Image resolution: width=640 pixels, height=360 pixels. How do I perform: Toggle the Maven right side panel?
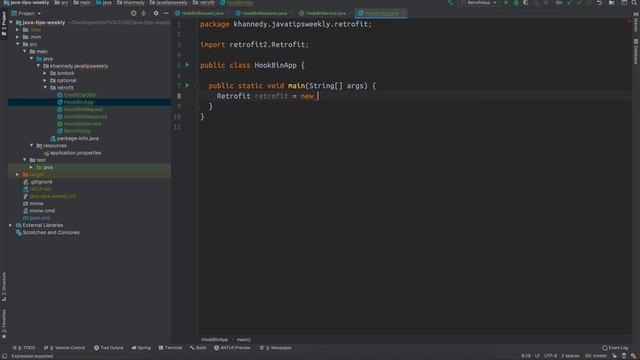point(636,22)
